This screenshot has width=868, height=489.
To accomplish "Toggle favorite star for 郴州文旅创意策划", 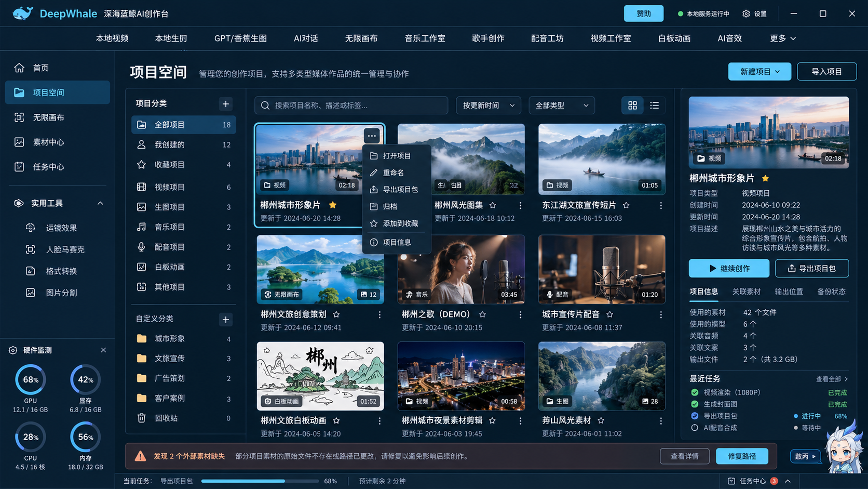I will 336,314.
